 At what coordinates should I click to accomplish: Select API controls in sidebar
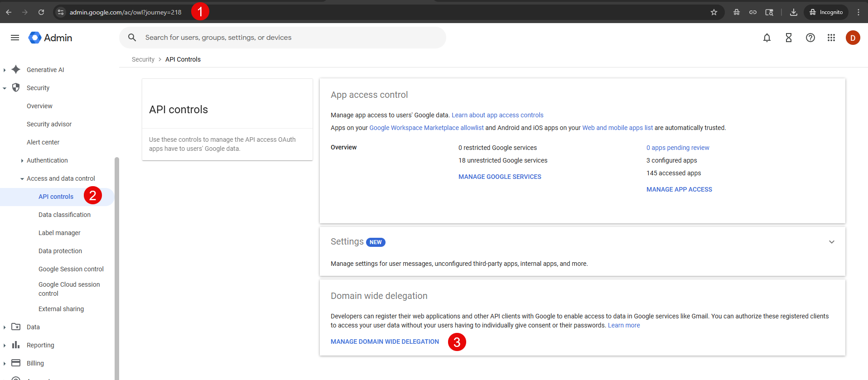pos(56,197)
